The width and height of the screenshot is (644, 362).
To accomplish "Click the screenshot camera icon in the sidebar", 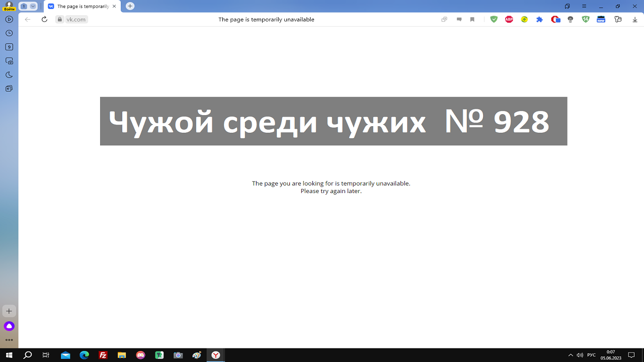I will [9, 61].
